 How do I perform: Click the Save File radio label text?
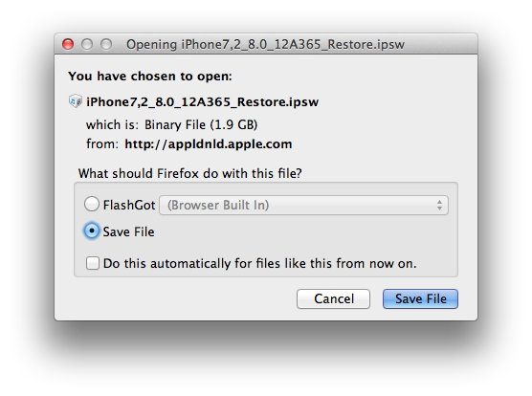pyautogui.click(x=128, y=231)
